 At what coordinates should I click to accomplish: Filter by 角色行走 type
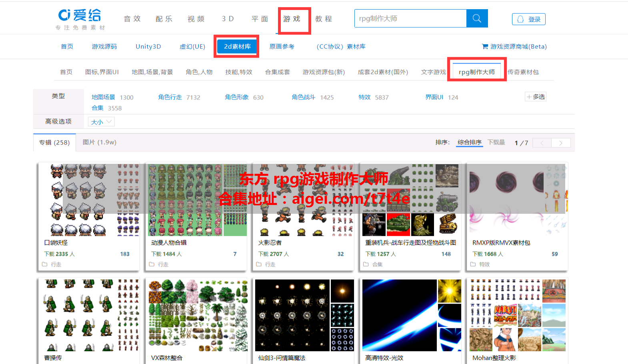coord(170,97)
